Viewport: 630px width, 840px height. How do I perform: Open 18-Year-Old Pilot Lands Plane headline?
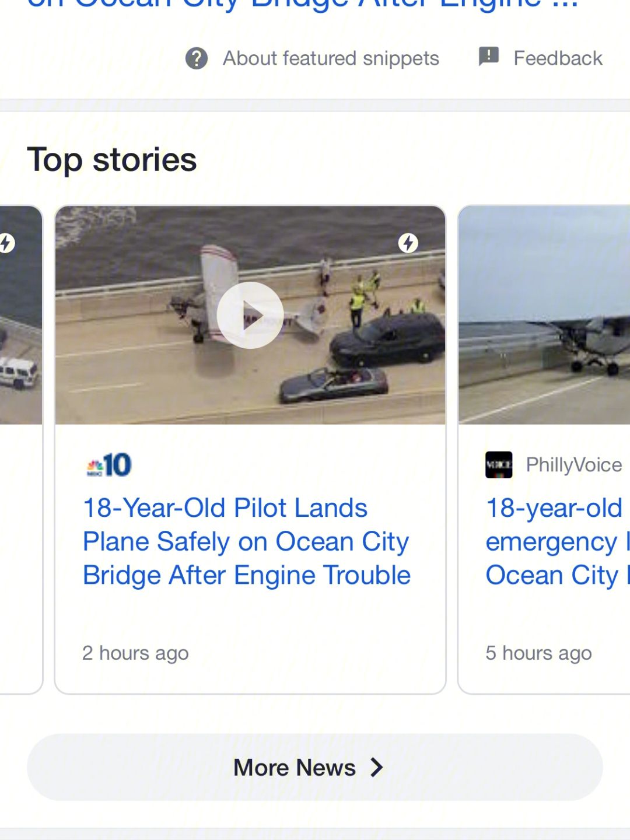pos(247,541)
